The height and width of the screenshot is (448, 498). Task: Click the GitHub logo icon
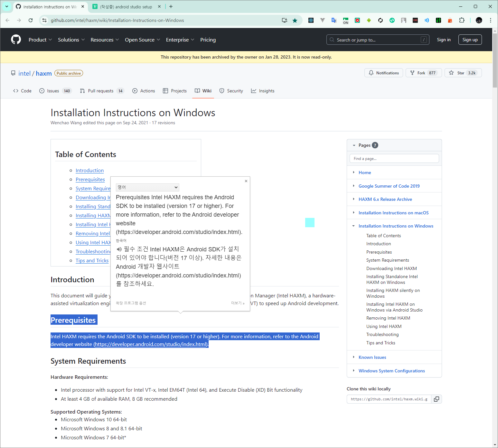coord(16,40)
